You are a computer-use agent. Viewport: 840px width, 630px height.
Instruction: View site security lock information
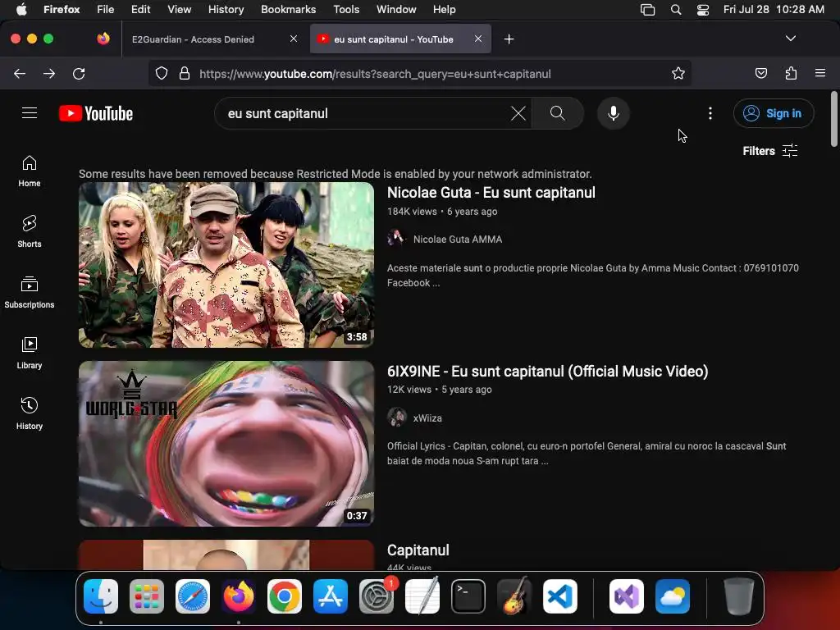(x=185, y=73)
